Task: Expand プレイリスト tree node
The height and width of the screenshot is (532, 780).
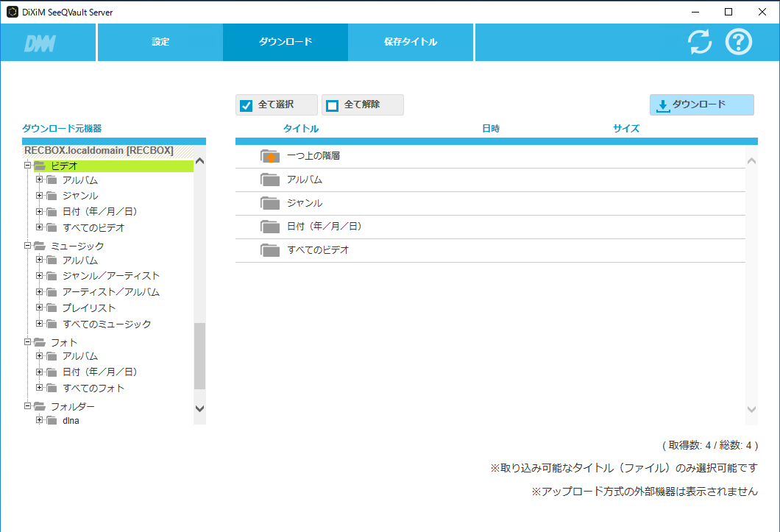Action: pyautogui.click(x=40, y=308)
